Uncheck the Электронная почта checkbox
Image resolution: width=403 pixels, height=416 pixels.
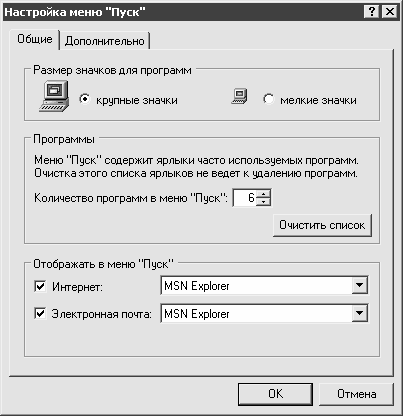[x=40, y=314]
